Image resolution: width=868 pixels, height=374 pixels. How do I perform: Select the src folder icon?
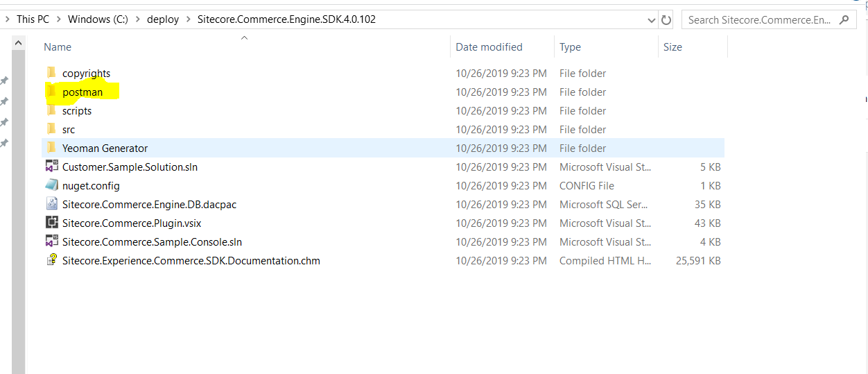coord(51,129)
